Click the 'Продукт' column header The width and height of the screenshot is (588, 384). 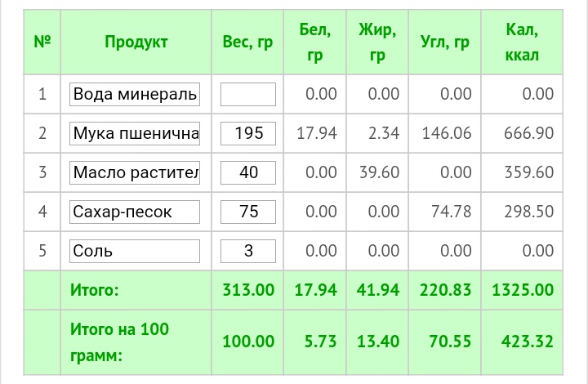pyautogui.click(x=136, y=42)
